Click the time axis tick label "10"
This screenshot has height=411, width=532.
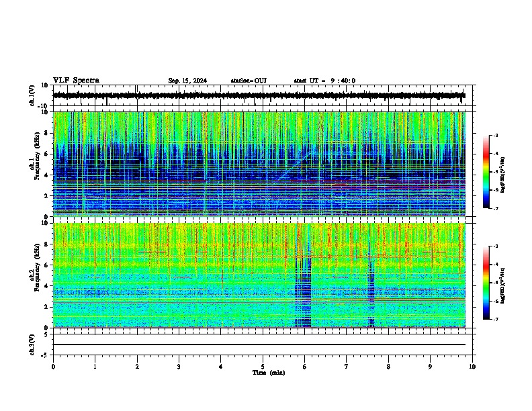(472, 367)
